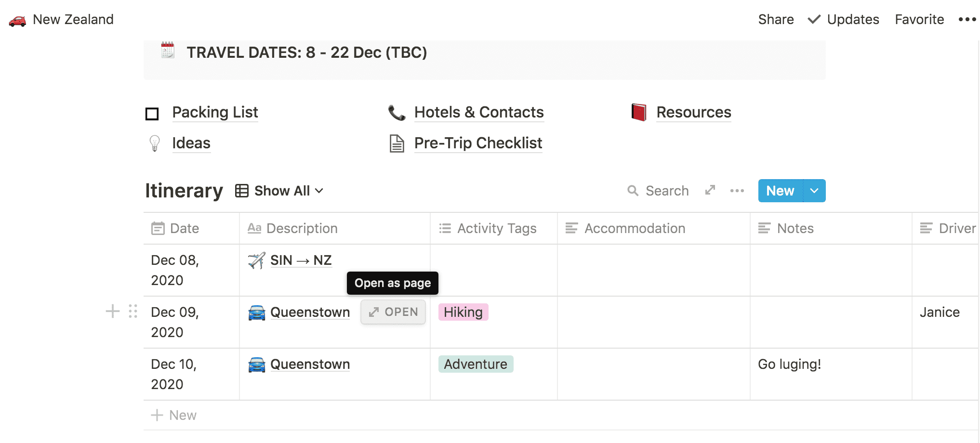Click the plus icon beside Dec 09 row
Screen dimensions: 980x443
point(112,312)
